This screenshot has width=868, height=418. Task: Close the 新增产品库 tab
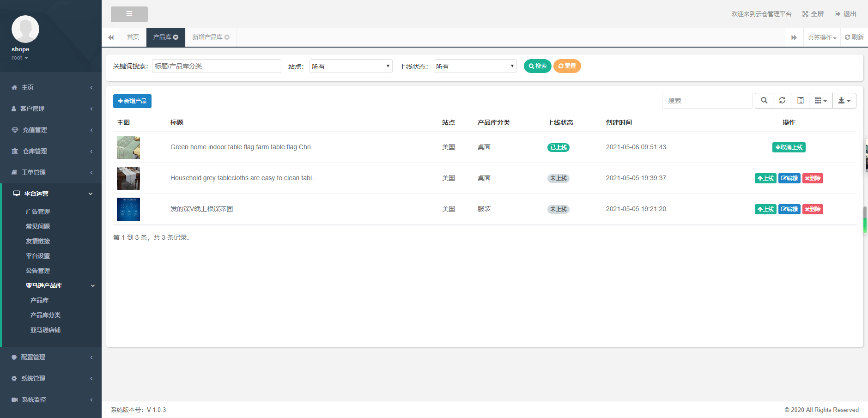[227, 37]
